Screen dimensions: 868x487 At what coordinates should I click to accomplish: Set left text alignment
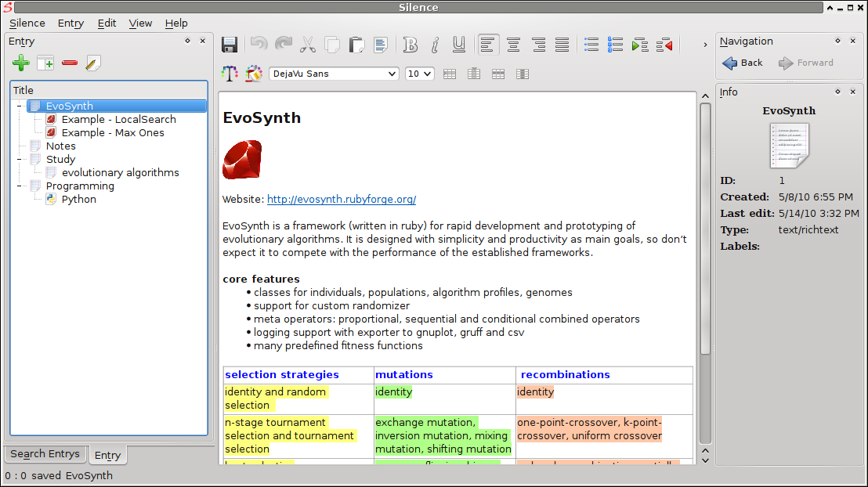pyautogui.click(x=488, y=45)
